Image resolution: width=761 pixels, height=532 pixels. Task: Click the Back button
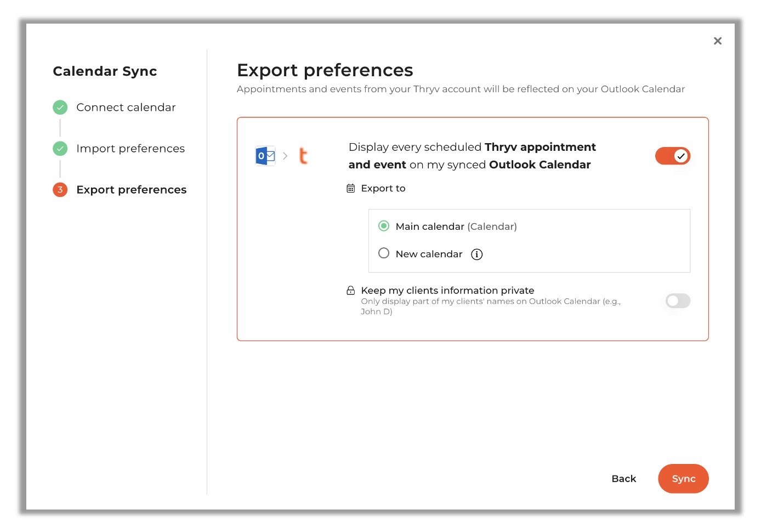624,479
